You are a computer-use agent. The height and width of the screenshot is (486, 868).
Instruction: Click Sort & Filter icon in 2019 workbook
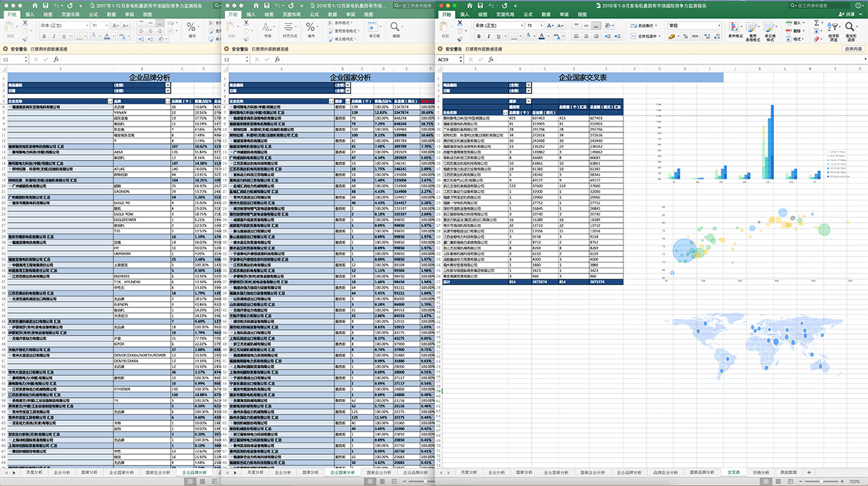click(833, 27)
